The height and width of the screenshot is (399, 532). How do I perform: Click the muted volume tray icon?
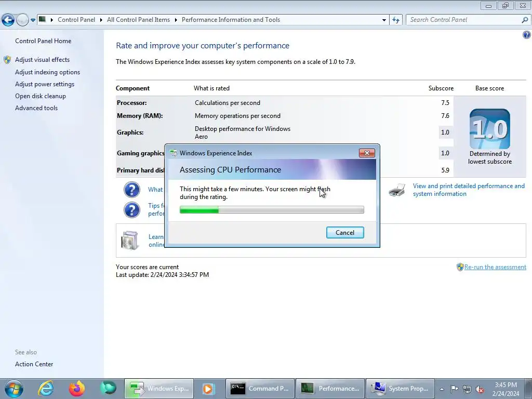(480, 389)
